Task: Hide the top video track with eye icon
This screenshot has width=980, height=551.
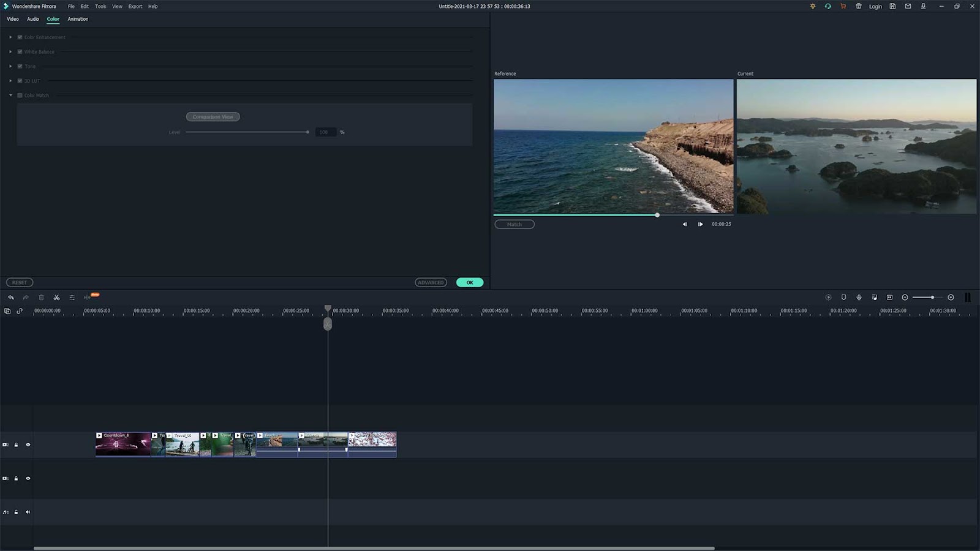Action: 28,445
